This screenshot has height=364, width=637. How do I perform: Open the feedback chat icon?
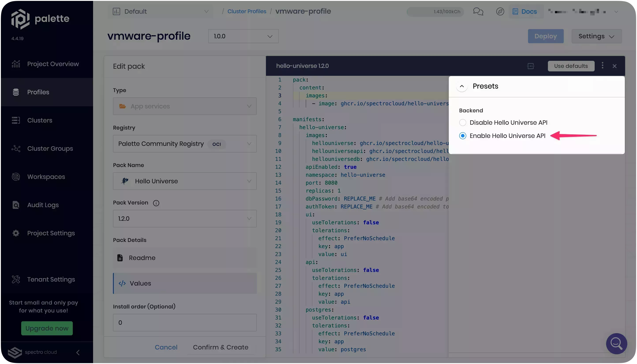pyautogui.click(x=478, y=11)
